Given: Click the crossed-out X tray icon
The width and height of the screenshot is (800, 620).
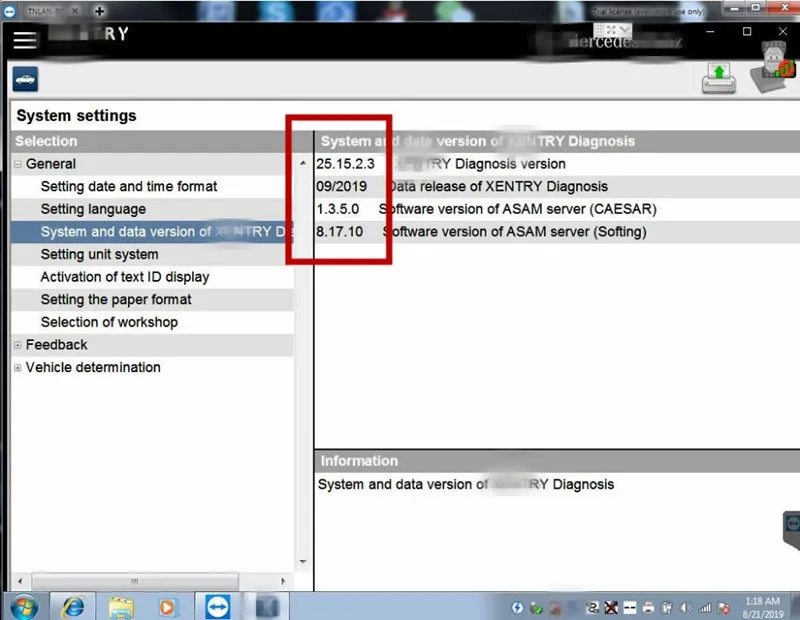Looking at the screenshot, I should point(611,608).
